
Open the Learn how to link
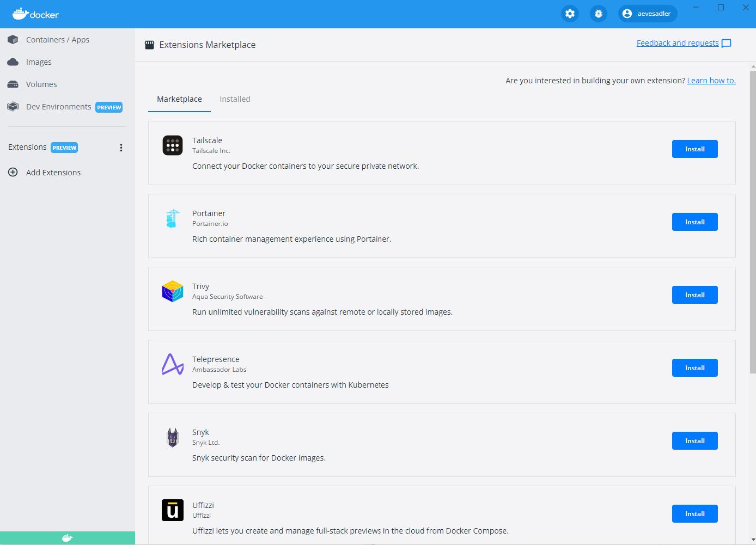pyautogui.click(x=711, y=81)
